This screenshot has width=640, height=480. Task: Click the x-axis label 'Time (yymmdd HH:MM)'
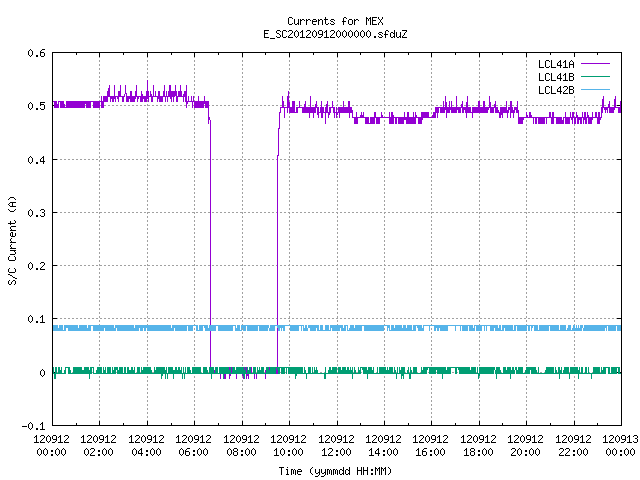[x=335, y=471]
